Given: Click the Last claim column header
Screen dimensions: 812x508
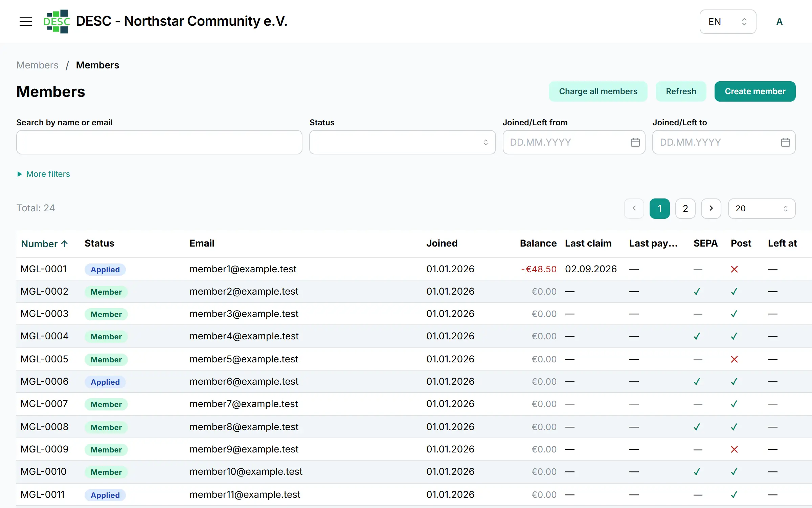Looking at the screenshot, I should [x=588, y=243].
